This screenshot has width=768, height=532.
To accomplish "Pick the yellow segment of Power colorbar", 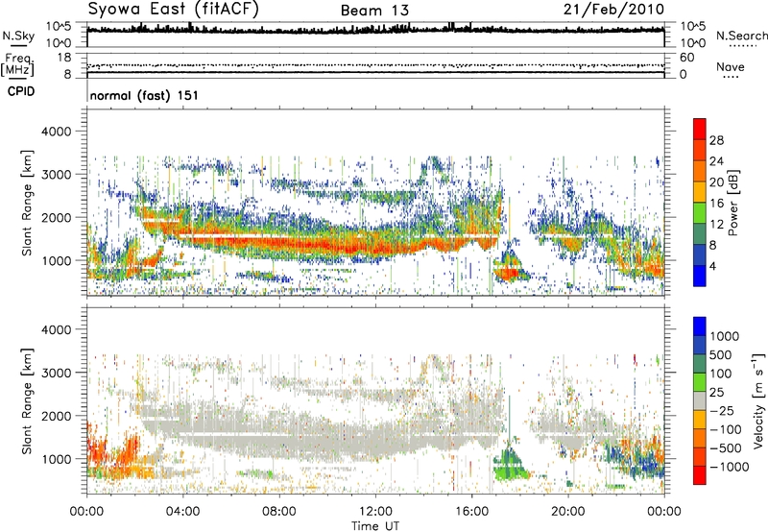I will tap(700, 191).
